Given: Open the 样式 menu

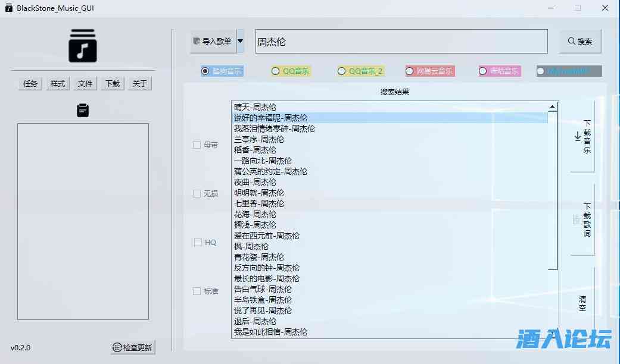Looking at the screenshot, I should [x=57, y=84].
